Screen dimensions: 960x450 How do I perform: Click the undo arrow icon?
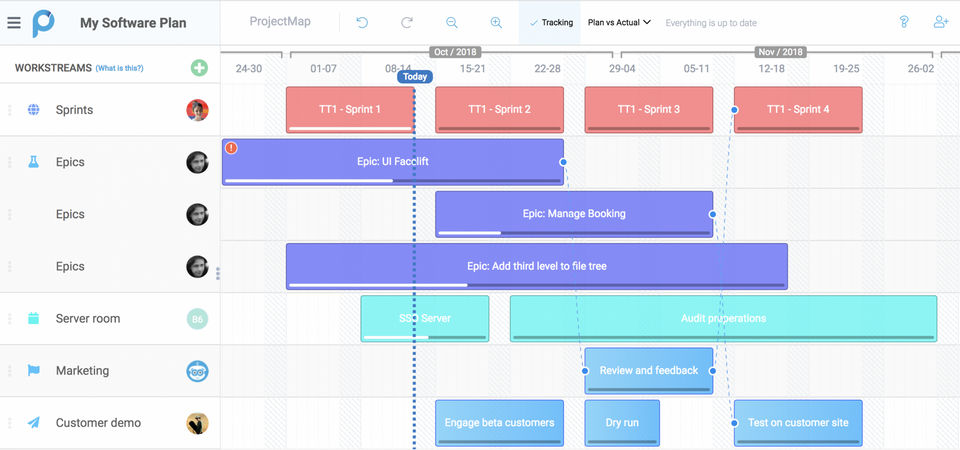coord(362,22)
